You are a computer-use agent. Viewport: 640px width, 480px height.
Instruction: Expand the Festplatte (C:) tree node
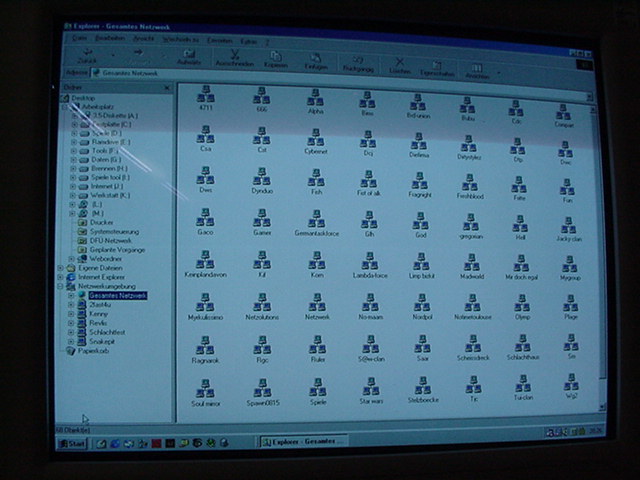pyautogui.click(x=74, y=124)
